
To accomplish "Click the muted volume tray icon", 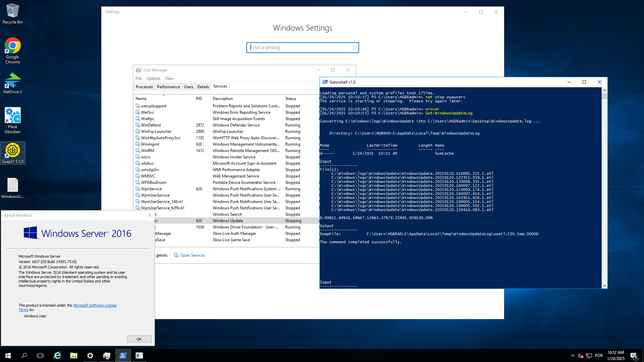I will (x=581, y=356).
